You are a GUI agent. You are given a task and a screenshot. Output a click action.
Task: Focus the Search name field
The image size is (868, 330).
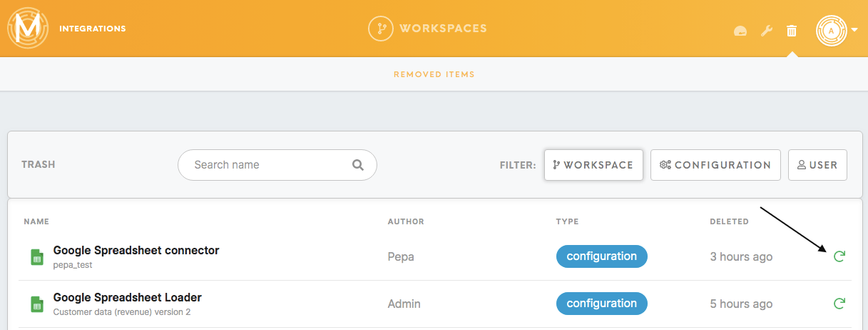[x=277, y=165]
